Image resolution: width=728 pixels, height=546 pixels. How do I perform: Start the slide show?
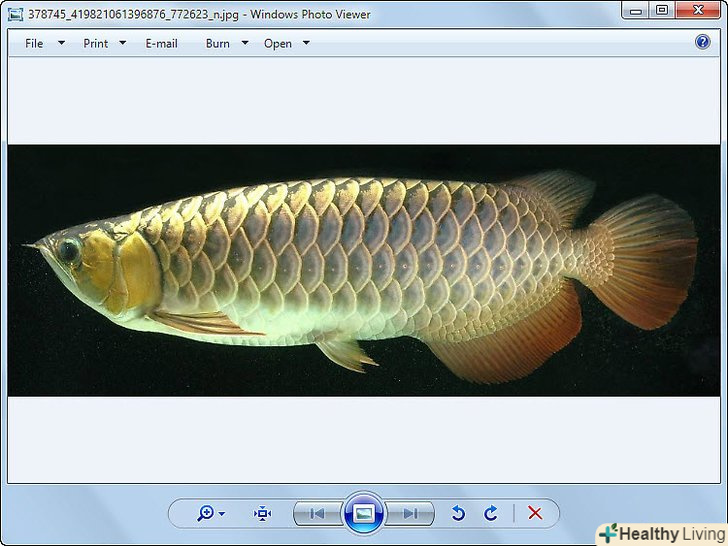[x=364, y=513]
